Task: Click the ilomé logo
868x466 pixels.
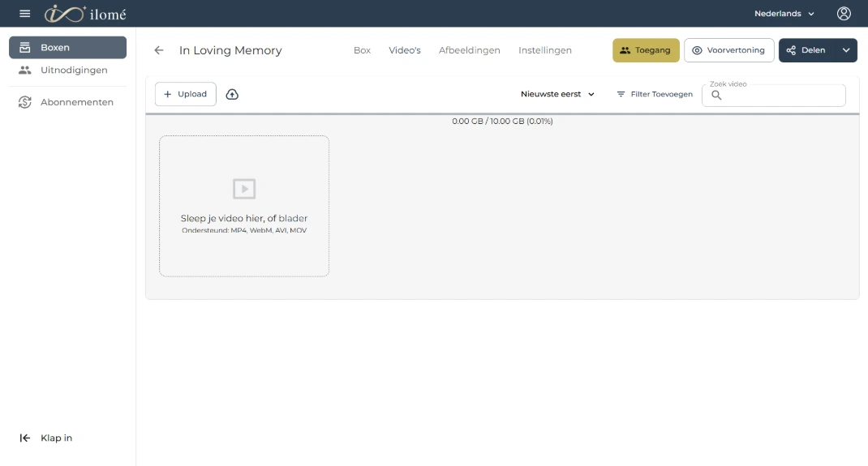Action: pos(85,14)
